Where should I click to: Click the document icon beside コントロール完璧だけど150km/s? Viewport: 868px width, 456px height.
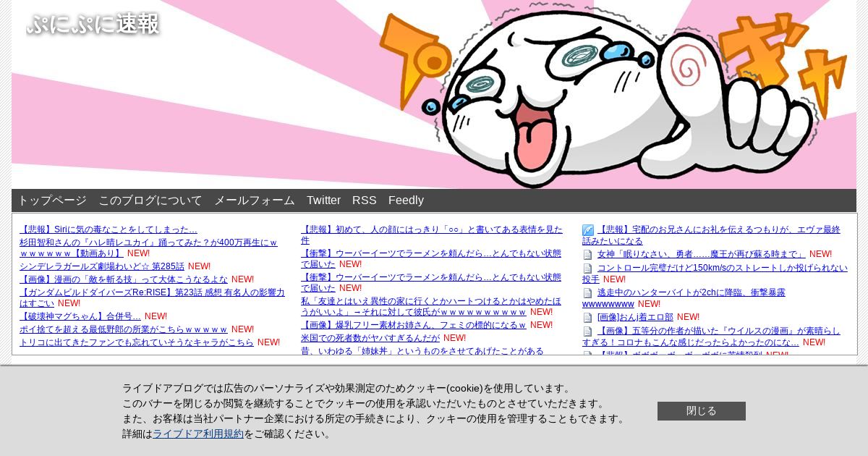pos(587,269)
